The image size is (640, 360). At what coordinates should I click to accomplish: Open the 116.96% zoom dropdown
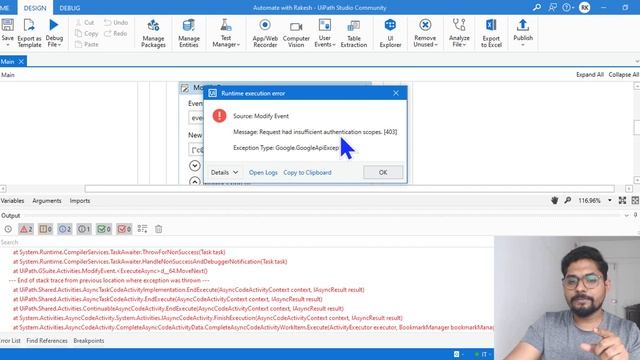[x=610, y=200]
